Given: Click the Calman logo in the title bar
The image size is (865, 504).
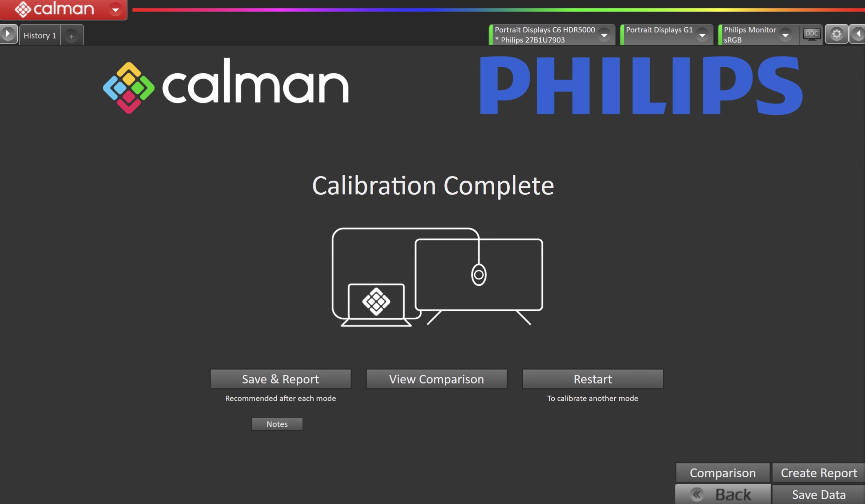Looking at the screenshot, I should [x=54, y=9].
